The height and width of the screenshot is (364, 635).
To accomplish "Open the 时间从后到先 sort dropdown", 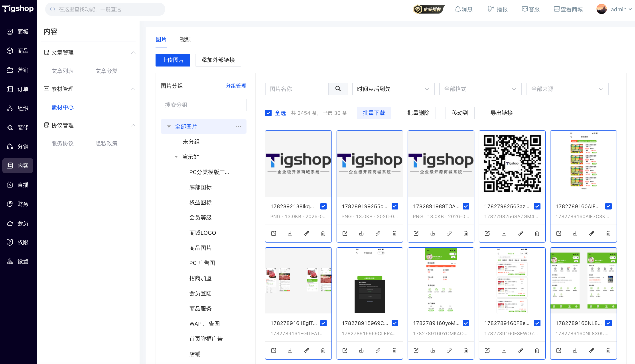I will (393, 89).
